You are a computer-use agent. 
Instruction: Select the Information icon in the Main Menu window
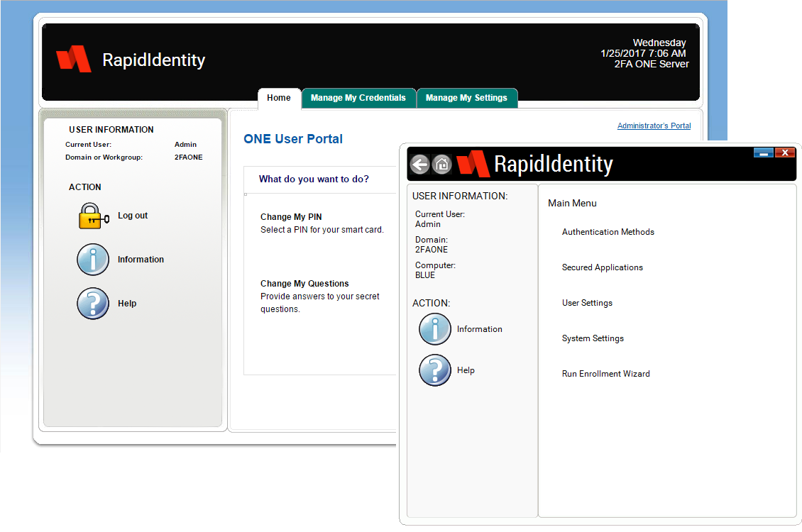[435, 329]
